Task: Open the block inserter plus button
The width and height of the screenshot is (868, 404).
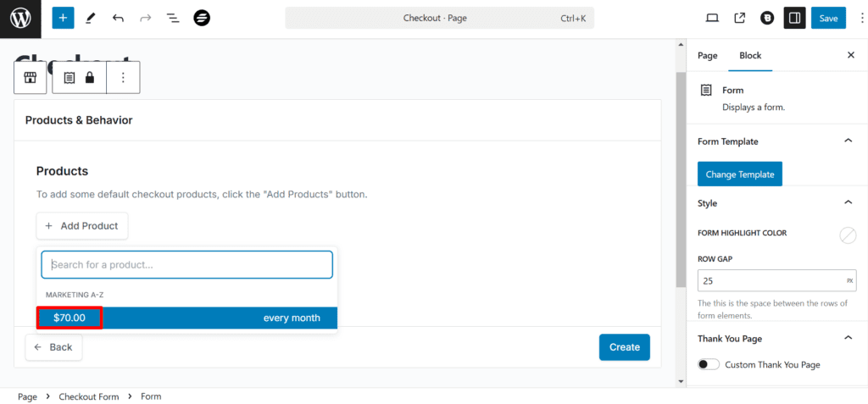Action: tap(63, 18)
